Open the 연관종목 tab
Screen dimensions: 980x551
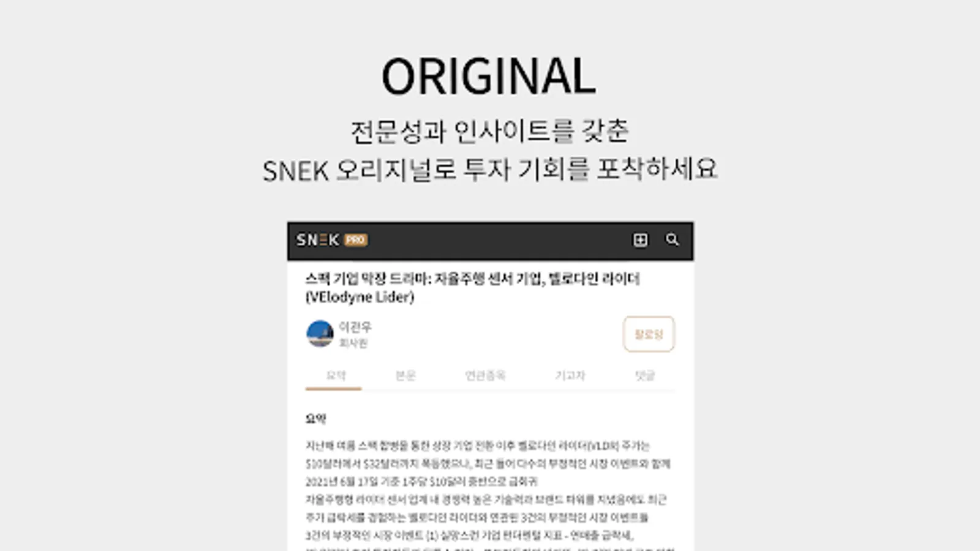(x=485, y=375)
